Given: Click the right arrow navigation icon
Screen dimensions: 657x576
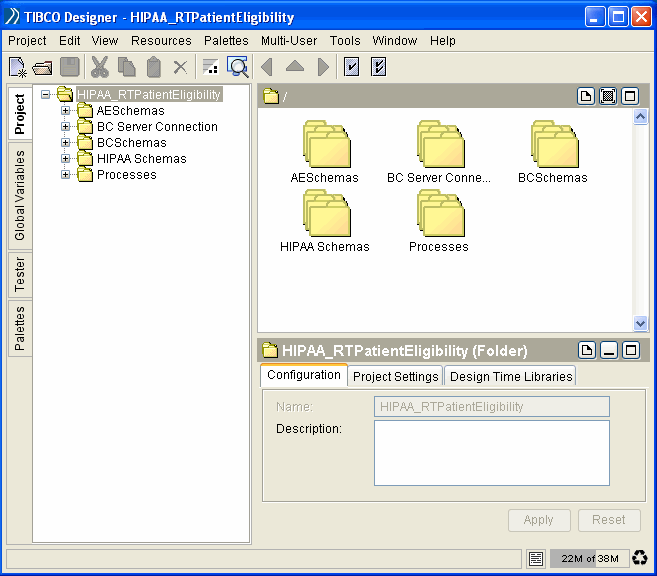Looking at the screenshot, I should 323,67.
